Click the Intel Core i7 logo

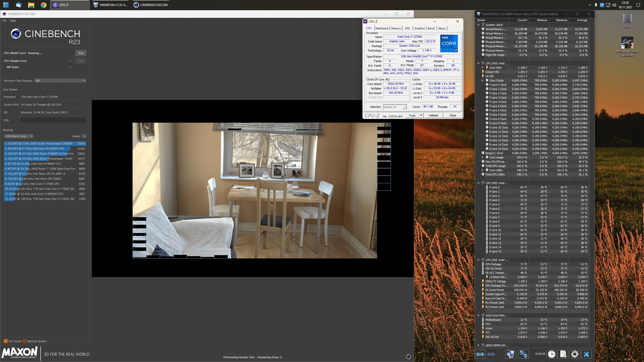pyautogui.click(x=449, y=43)
